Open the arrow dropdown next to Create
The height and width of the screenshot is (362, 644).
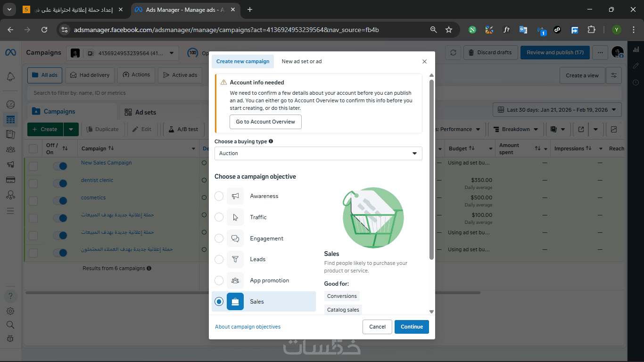(71, 129)
